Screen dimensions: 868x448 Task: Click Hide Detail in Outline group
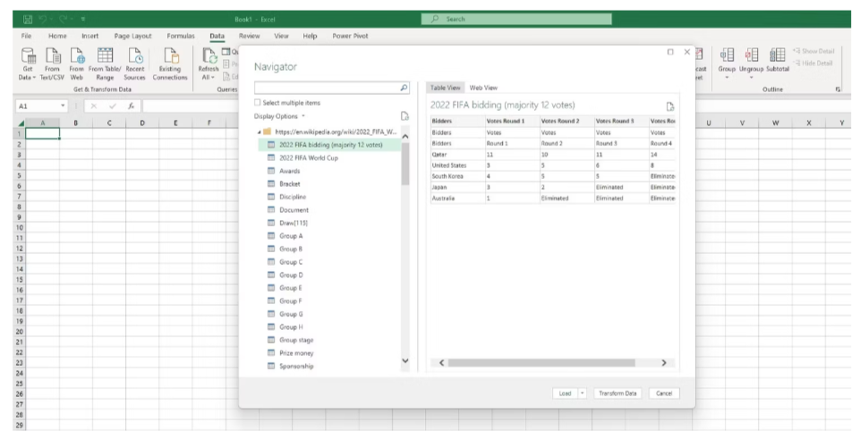pyautogui.click(x=813, y=63)
